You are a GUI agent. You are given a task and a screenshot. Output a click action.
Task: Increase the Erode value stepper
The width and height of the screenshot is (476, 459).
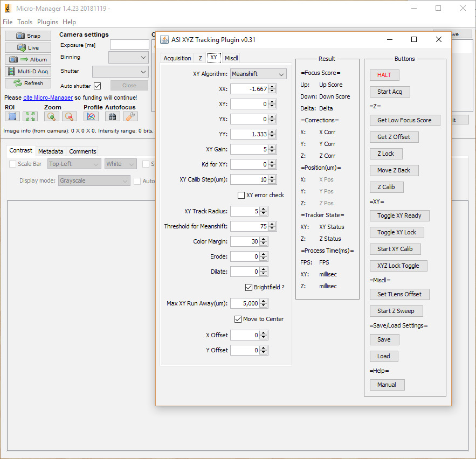click(x=264, y=254)
